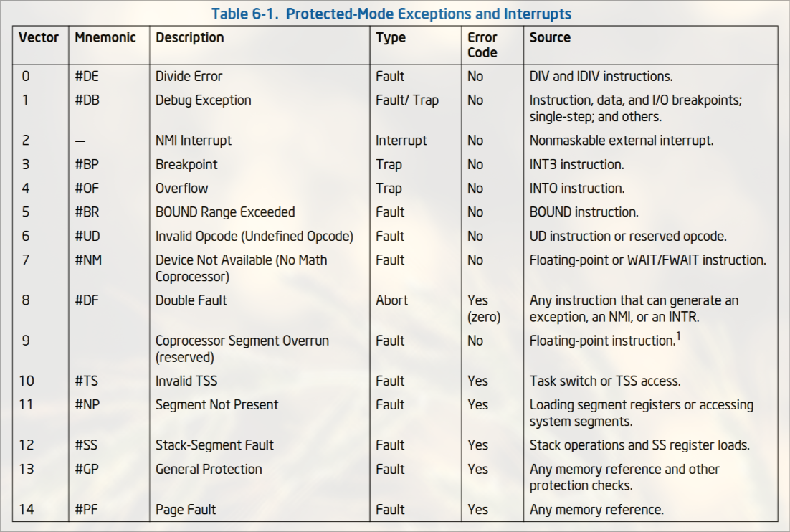Click the "Page Fault" description text
The image size is (790, 532).
point(186,510)
